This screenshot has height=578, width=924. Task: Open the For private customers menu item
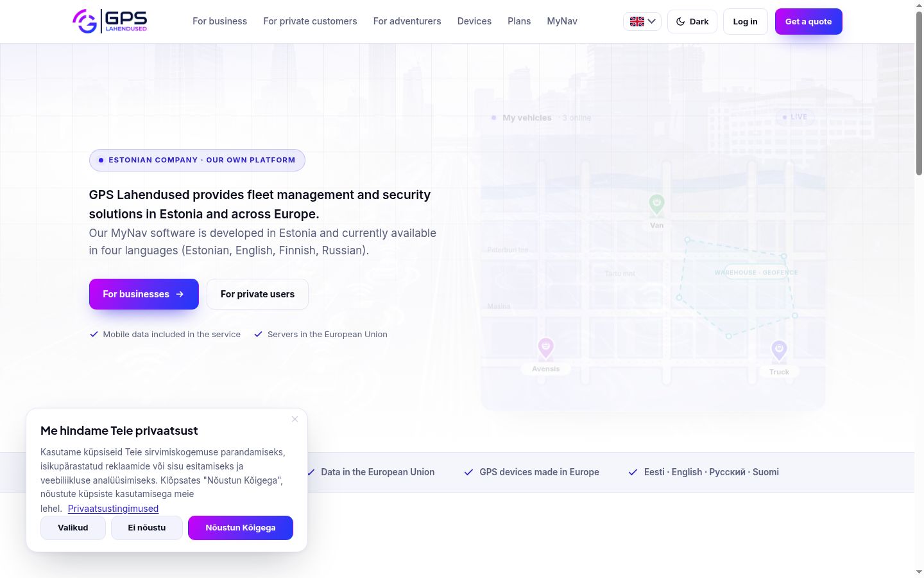coord(310,21)
